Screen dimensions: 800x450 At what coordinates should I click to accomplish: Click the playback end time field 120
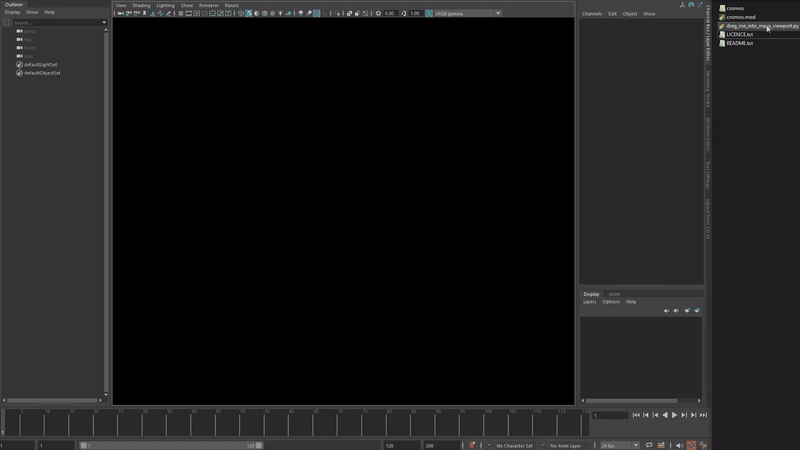click(x=402, y=445)
